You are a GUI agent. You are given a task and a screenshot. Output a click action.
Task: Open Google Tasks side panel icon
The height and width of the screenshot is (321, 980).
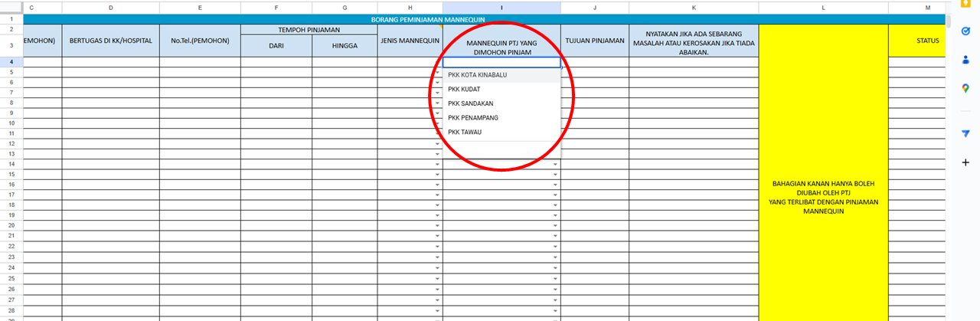(x=965, y=31)
